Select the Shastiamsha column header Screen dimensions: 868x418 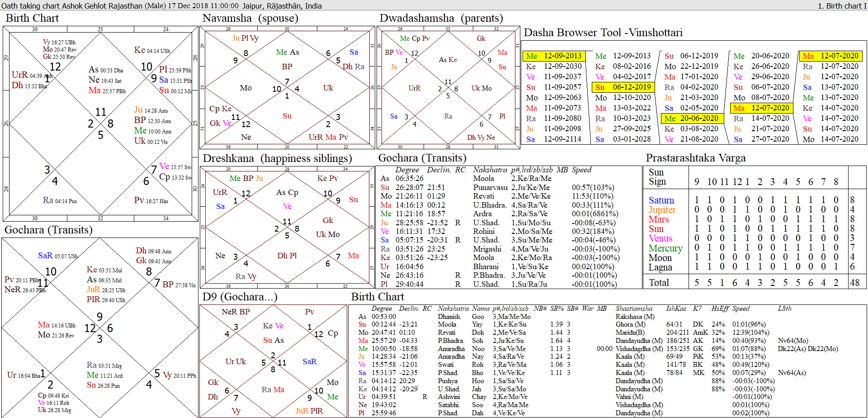tap(634, 309)
